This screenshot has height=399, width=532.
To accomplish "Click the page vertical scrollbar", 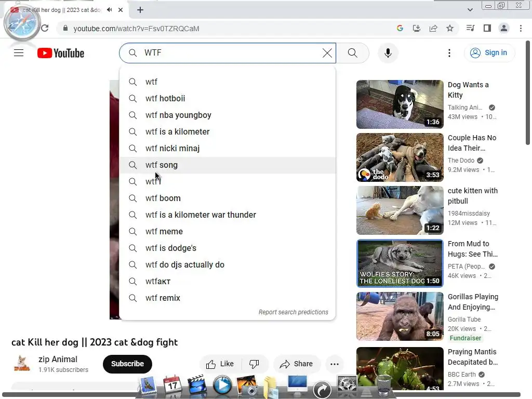I will 528,92.
